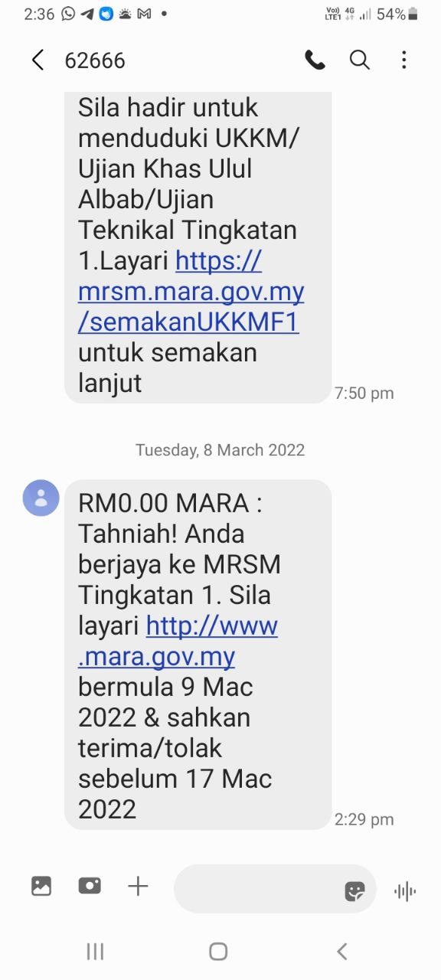
Task: Open the three-dot more options menu
Action: pos(404,60)
